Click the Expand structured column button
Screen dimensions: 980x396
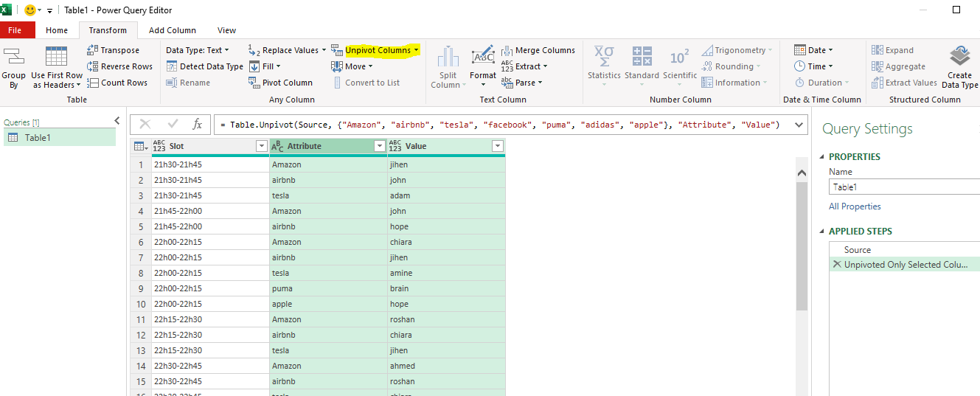[x=892, y=50]
